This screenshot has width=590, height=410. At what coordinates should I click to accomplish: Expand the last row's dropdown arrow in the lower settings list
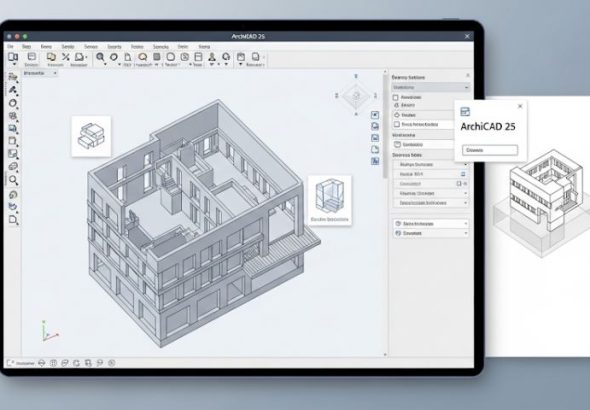(465, 203)
